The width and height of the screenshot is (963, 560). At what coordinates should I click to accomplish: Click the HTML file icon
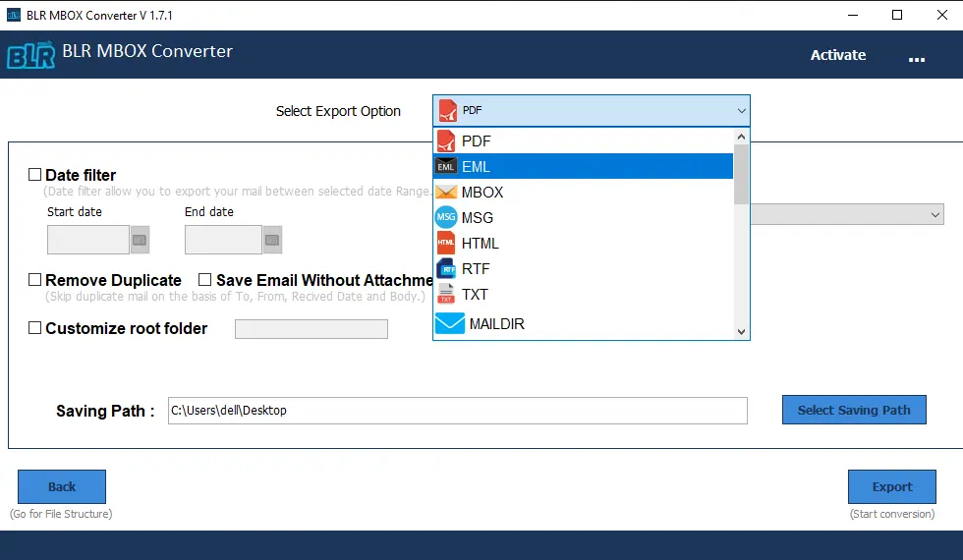[446, 244]
